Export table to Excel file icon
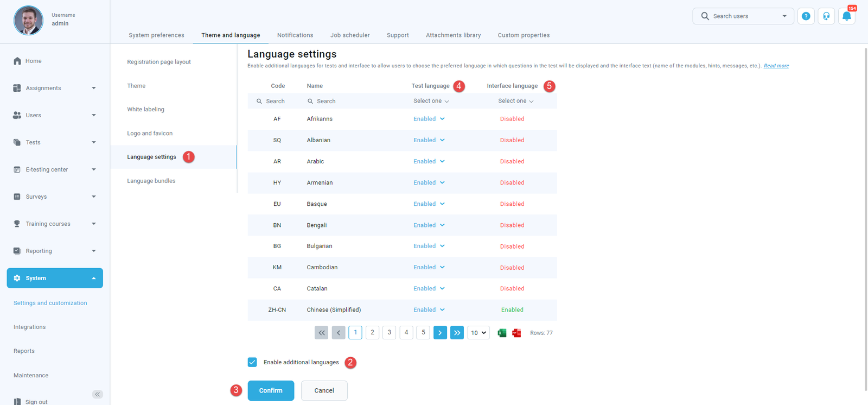 (502, 333)
